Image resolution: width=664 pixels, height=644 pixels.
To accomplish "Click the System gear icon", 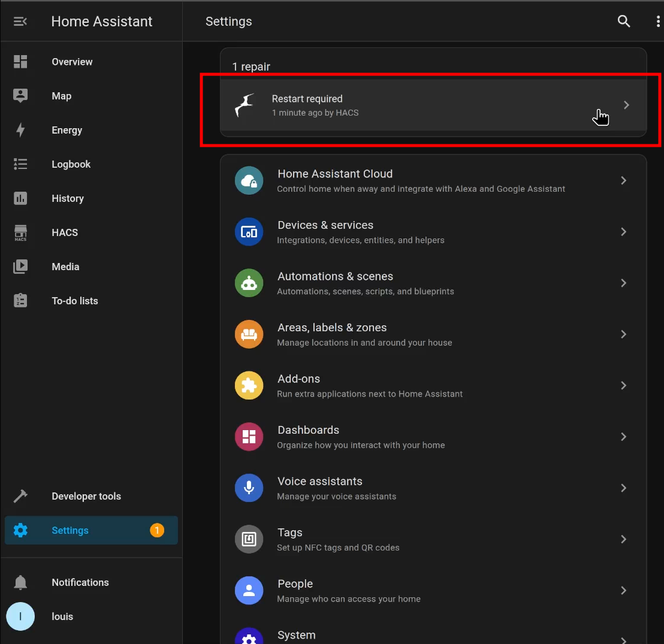I will click(x=249, y=637).
